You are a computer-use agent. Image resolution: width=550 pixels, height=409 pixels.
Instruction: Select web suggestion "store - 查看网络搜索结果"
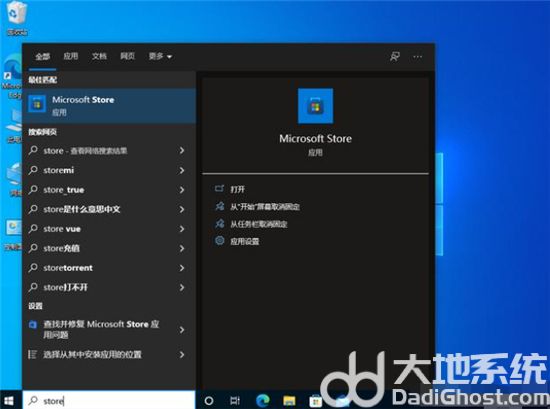coord(109,150)
